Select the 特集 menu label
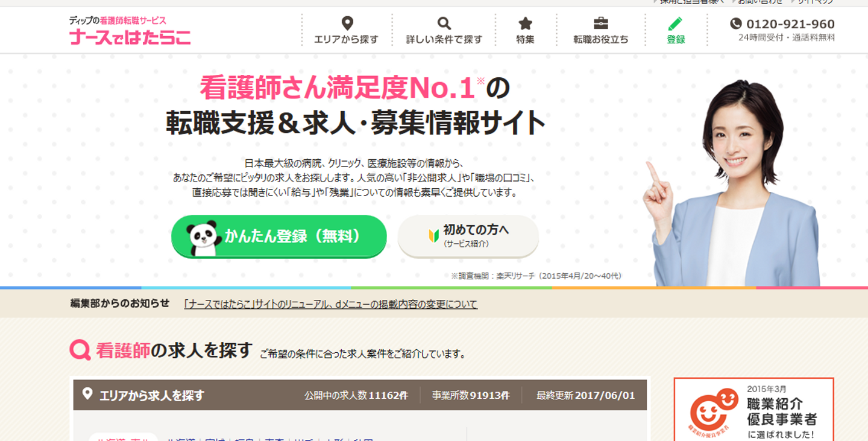This screenshot has height=441, width=868. point(526,40)
